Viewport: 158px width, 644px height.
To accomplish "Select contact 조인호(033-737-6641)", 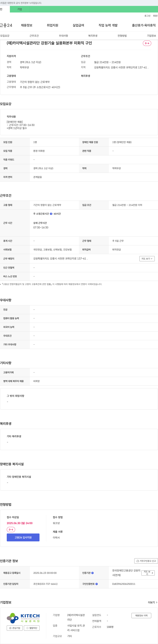I will pyautogui.click(x=45, y=584).
